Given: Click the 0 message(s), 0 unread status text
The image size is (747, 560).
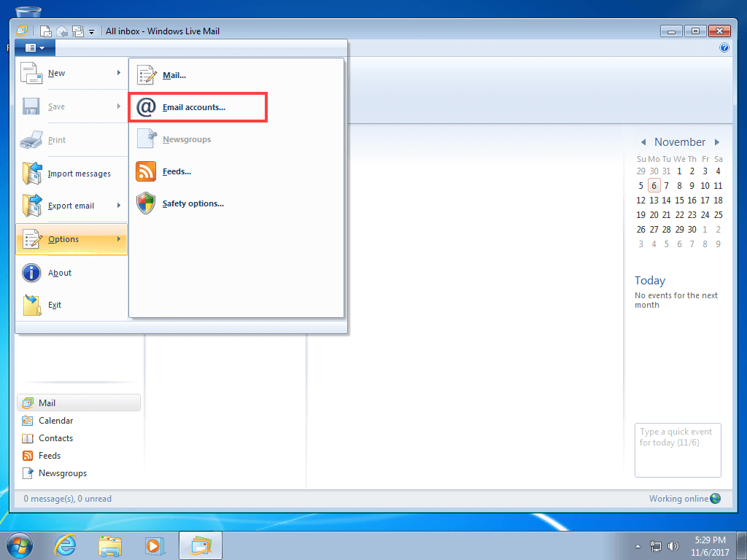Looking at the screenshot, I should click(68, 499).
